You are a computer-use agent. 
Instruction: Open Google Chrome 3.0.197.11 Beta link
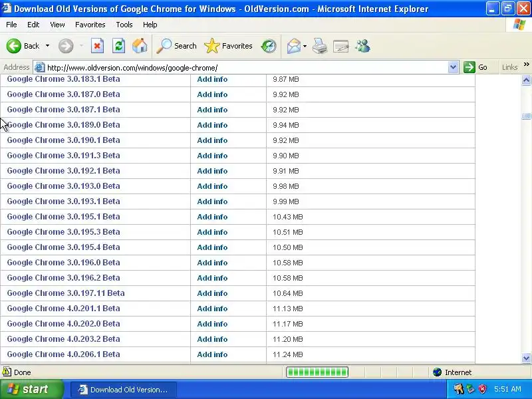click(x=66, y=293)
